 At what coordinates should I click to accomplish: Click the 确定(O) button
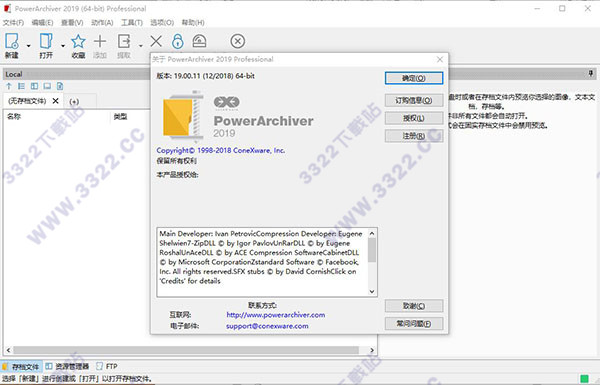coord(414,78)
